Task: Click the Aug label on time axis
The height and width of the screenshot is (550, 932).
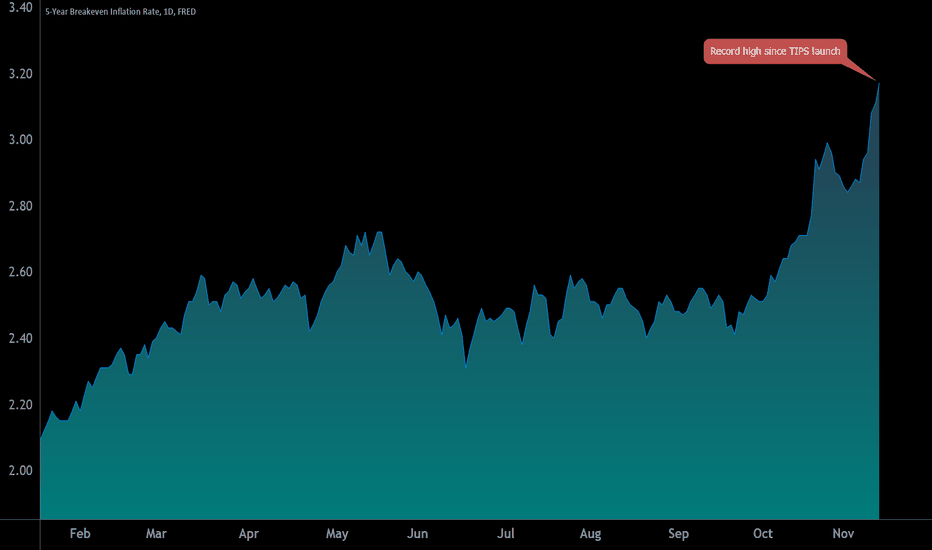Action: click(590, 534)
